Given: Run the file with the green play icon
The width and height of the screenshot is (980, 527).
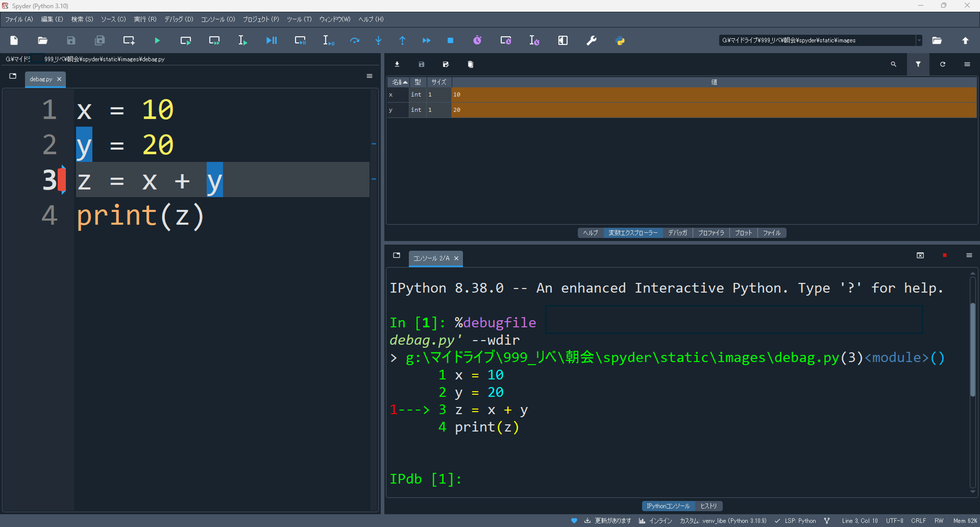Looking at the screenshot, I should coord(157,40).
